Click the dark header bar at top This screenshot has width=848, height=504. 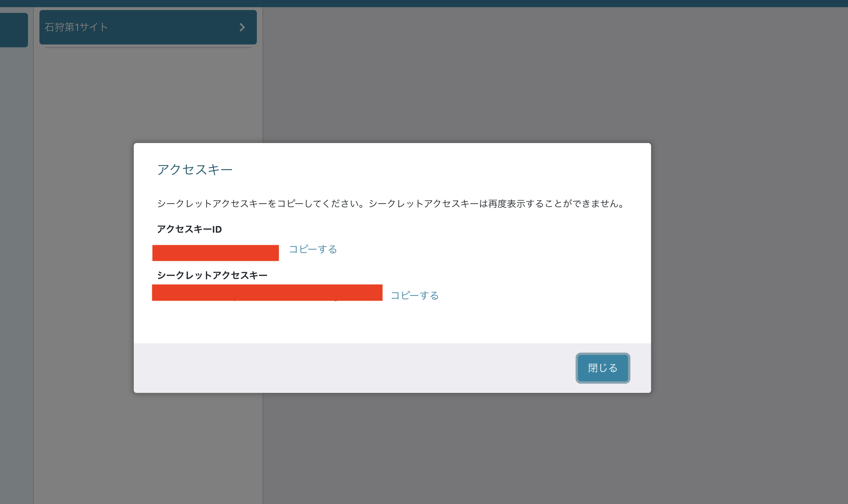(423, 3)
